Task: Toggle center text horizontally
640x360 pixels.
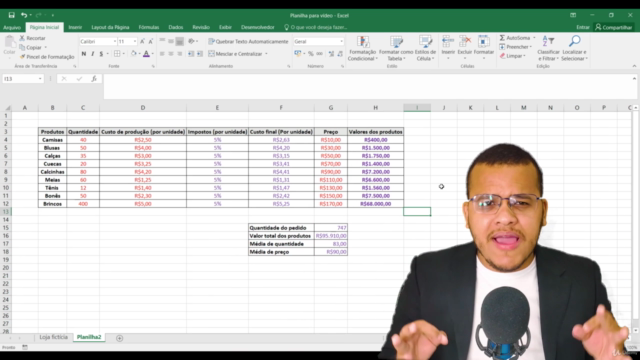Action: [x=171, y=53]
